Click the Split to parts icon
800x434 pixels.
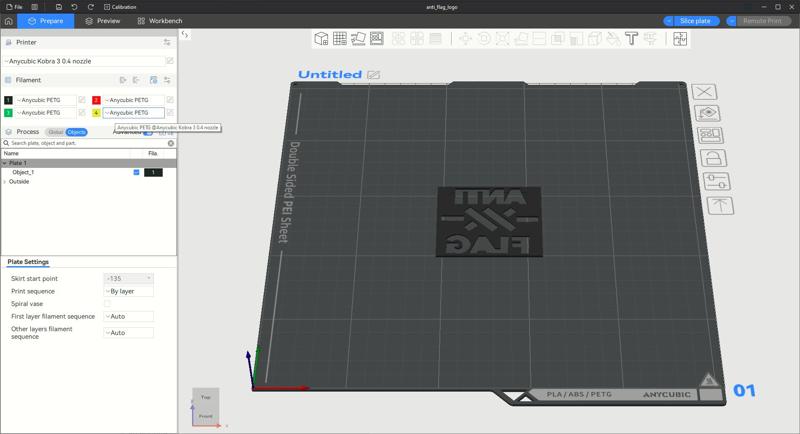pyautogui.click(x=417, y=39)
